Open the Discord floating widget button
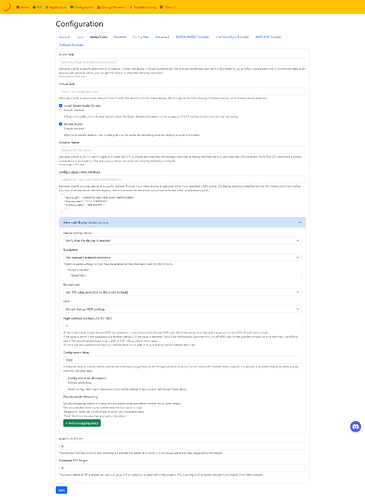The width and height of the screenshot is (365, 500). [x=355, y=426]
